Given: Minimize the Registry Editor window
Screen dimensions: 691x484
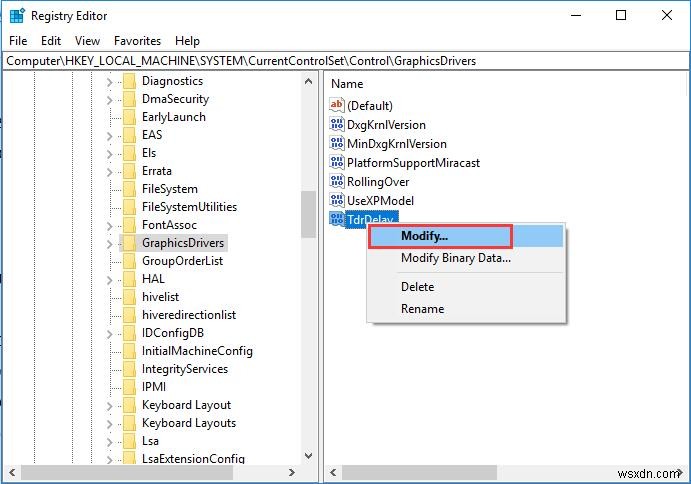Looking at the screenshot, I should point(576,15).
